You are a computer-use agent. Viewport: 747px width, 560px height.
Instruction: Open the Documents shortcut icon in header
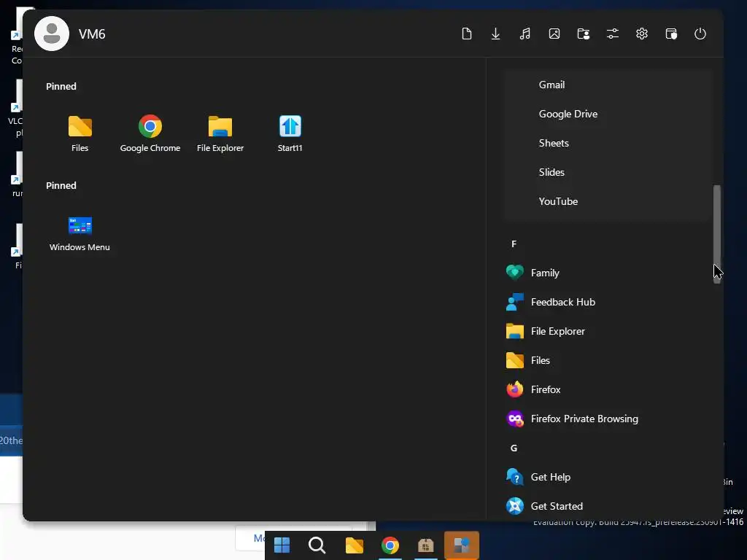(466, 34)
